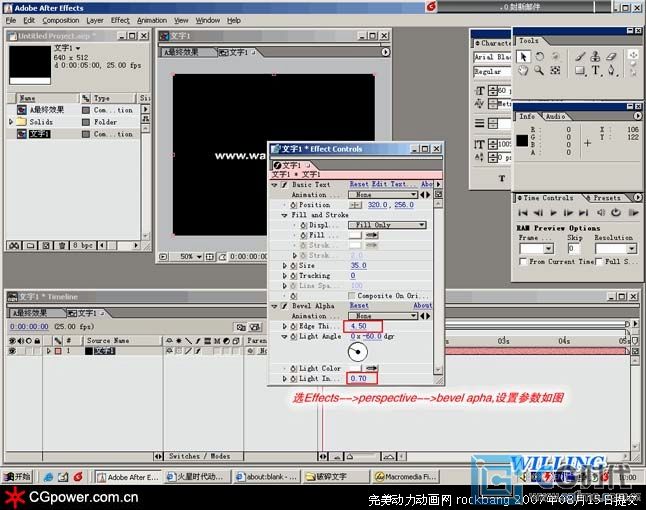
Task: Toggle the Basic Text effect switch
Action: pyautogui.click(x=284, y=185)
